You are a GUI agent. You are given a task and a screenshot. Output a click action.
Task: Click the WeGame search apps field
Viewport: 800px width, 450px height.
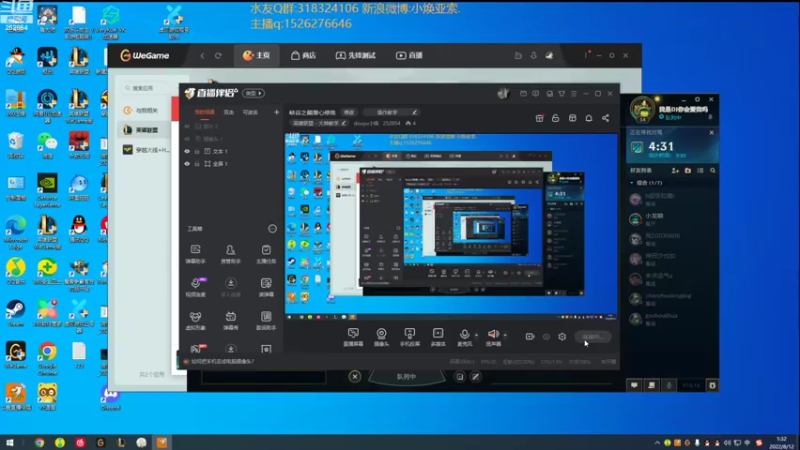point(146,88)
